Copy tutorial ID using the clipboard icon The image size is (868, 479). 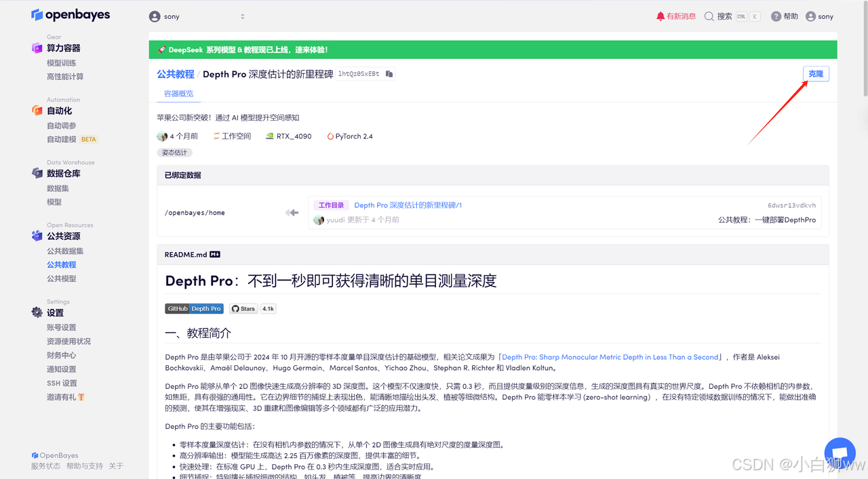point(389,74)
